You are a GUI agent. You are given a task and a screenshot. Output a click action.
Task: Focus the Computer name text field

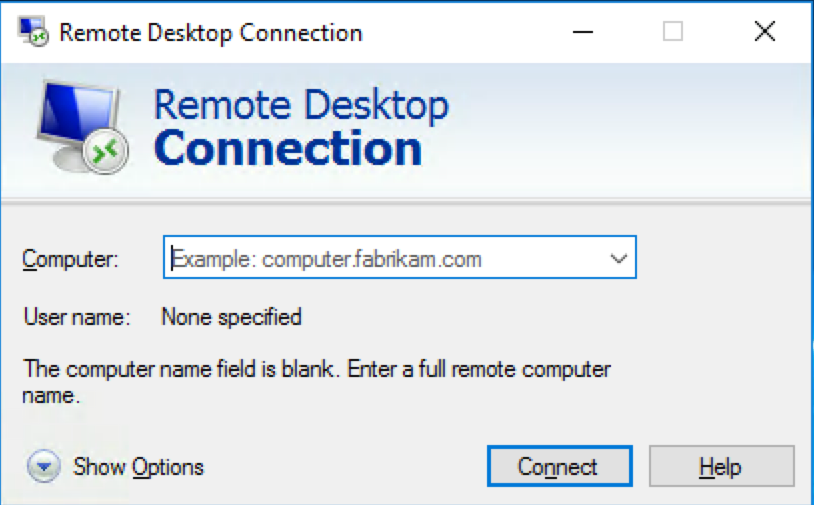385,259
